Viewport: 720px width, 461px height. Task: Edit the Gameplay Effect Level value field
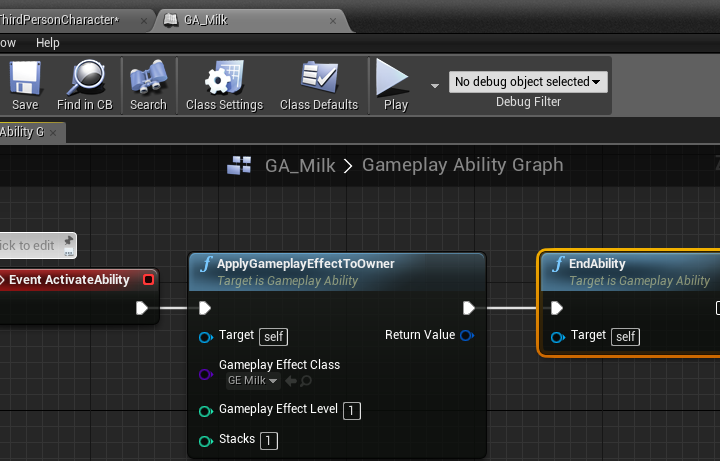(352, 410)
